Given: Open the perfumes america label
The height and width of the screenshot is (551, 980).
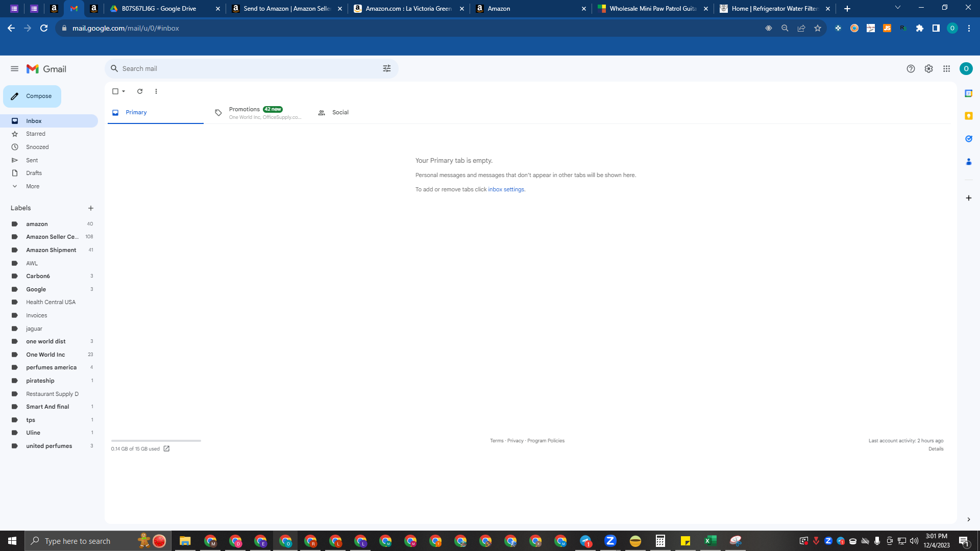Looking at the screenshot, I should click(x=49, y=368).
